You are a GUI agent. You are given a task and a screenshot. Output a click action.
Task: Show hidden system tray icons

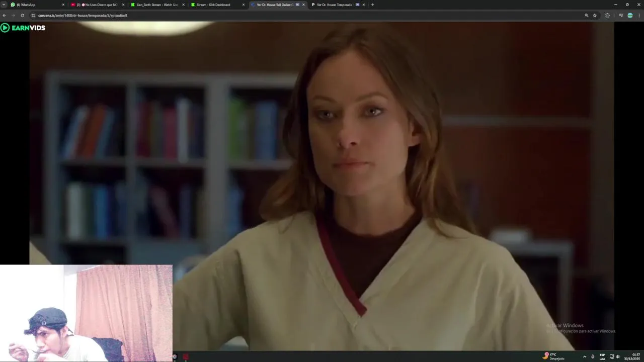coord(584,357)
